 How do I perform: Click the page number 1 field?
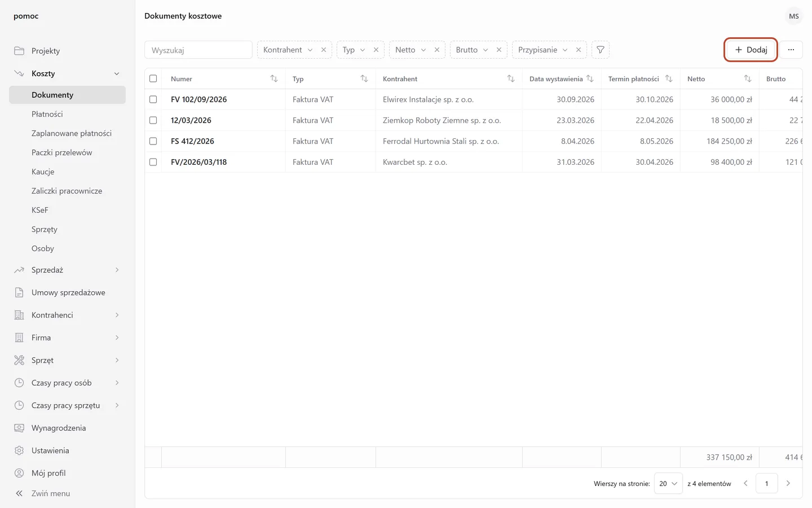(766, 483)
